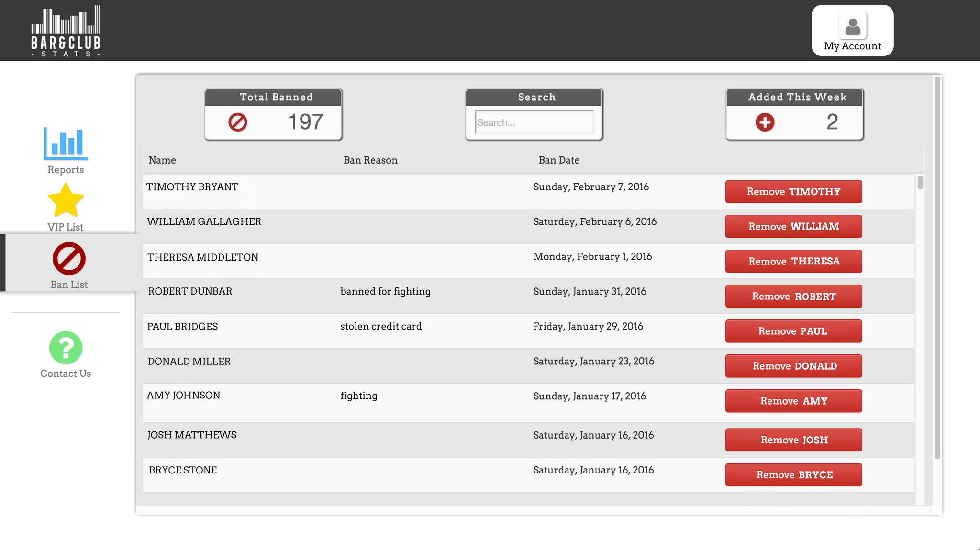This screenshot has width=980, height=550.
Task: Remove JOSH from the ban list
Action: (793, 440)
